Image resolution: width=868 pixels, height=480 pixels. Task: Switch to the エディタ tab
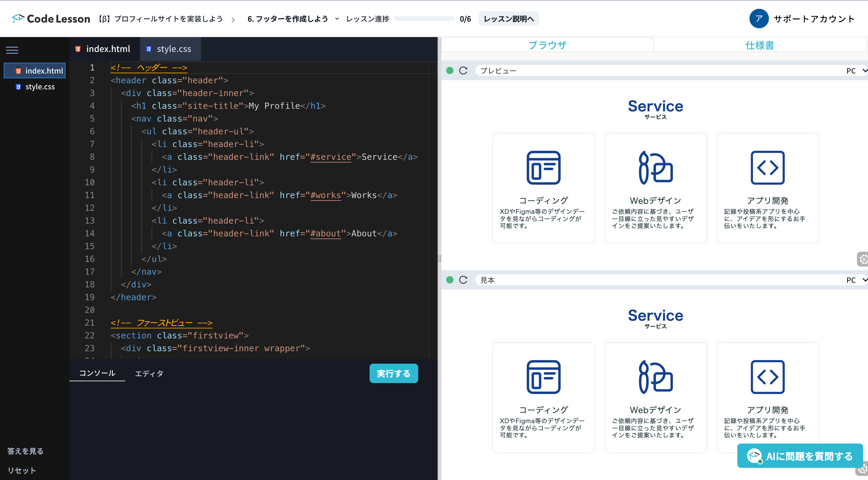pyautogui.click(x=149, y=373)
